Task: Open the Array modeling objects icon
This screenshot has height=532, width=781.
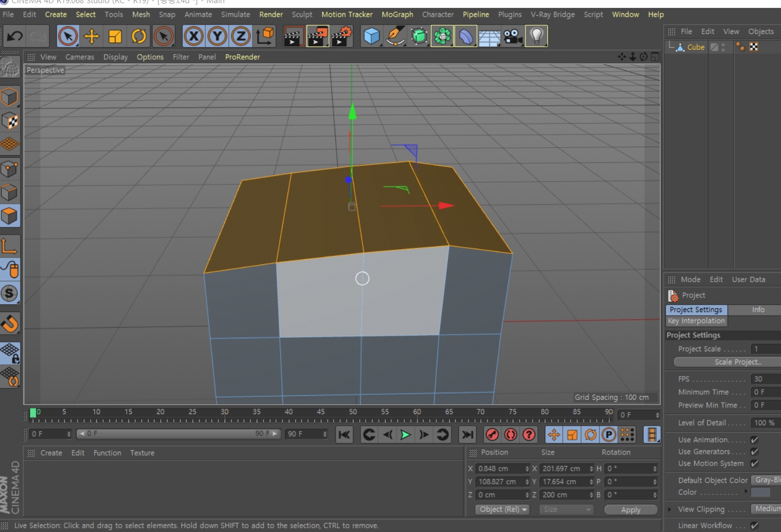Action: [x=443, y=36]
